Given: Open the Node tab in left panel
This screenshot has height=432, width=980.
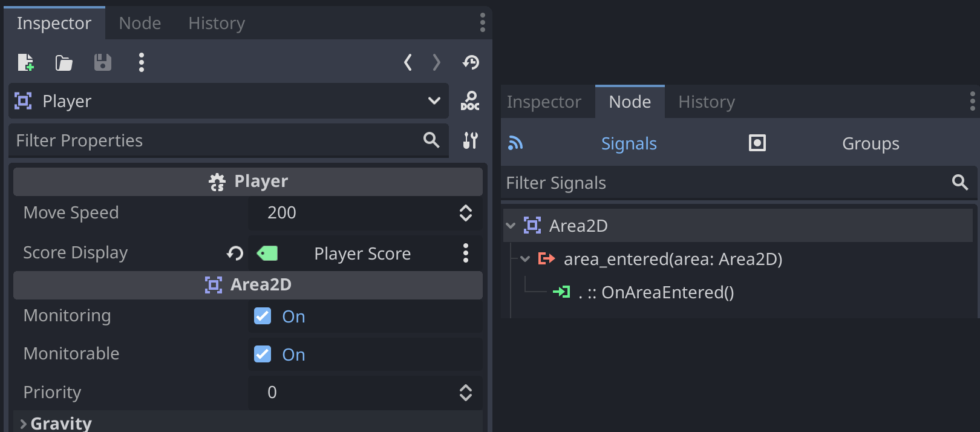Looking at the screenshot, I should [x=140, y=23].
